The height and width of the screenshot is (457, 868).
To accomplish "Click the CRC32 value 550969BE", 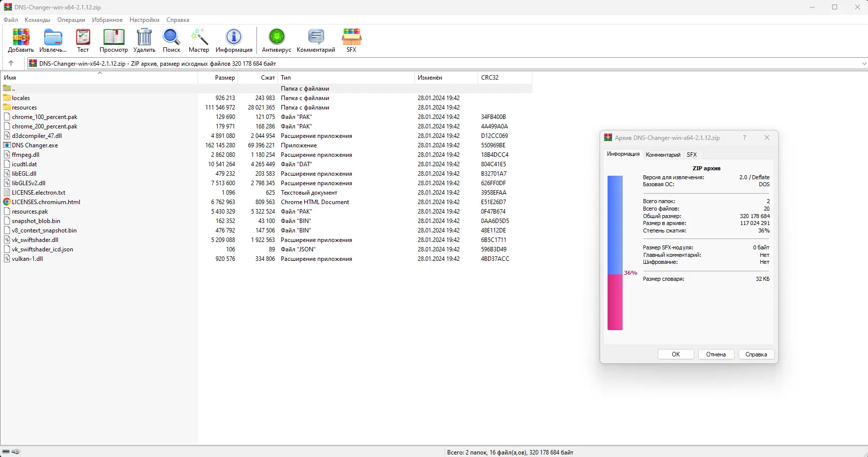I will 493,145.
